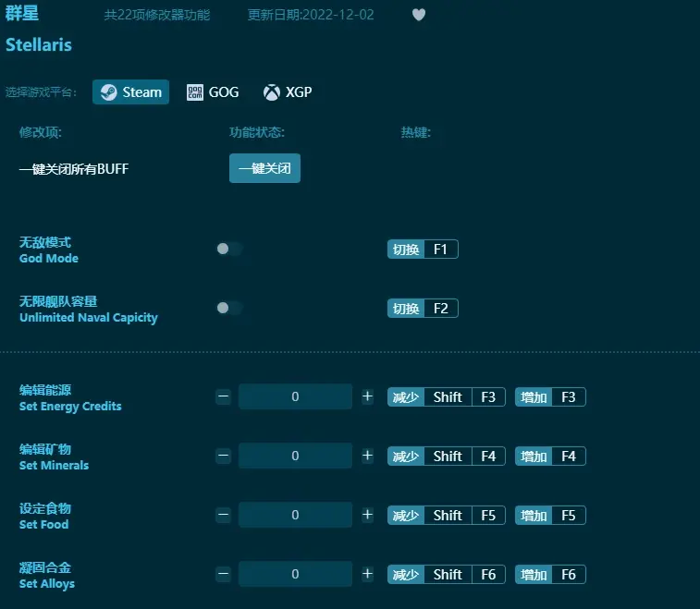Click the 热键 column header
The width and height of the screenshot is (700, 609).
click(x=415, y=132)
